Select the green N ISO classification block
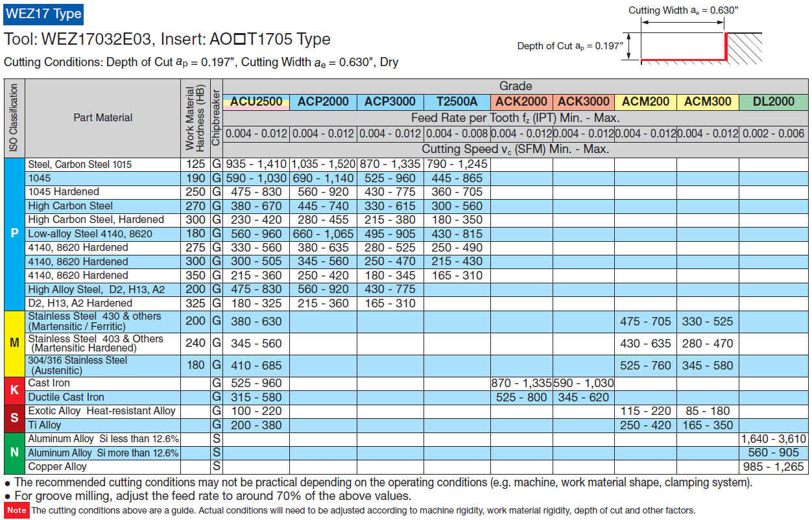Screen dimensions: 812x520 point(14,453)
